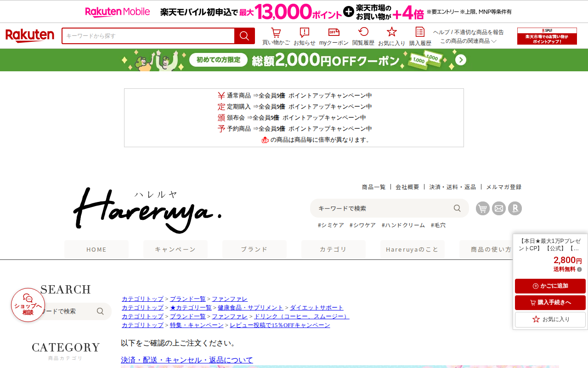Click the かごに追加 button

(550, 286)
